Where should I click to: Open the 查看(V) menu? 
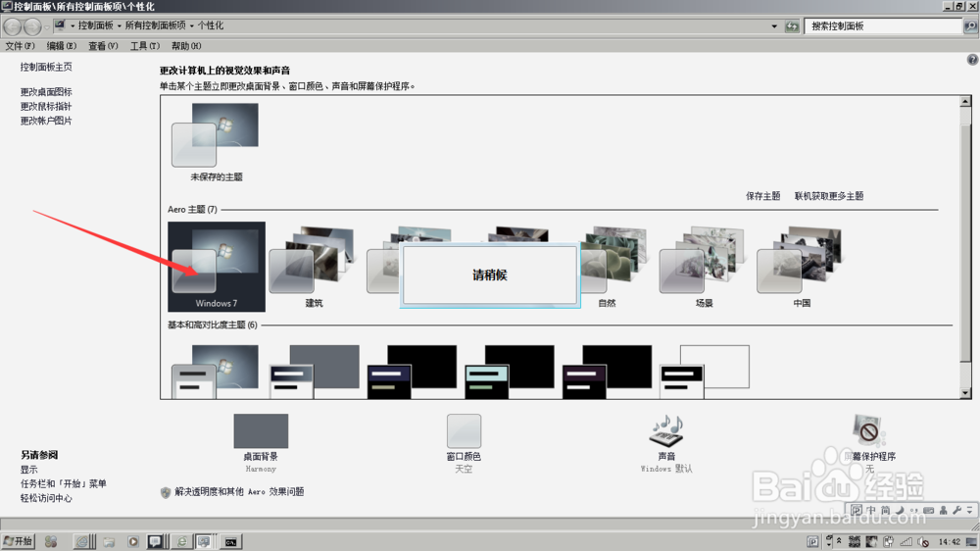[x=103, y=46]
